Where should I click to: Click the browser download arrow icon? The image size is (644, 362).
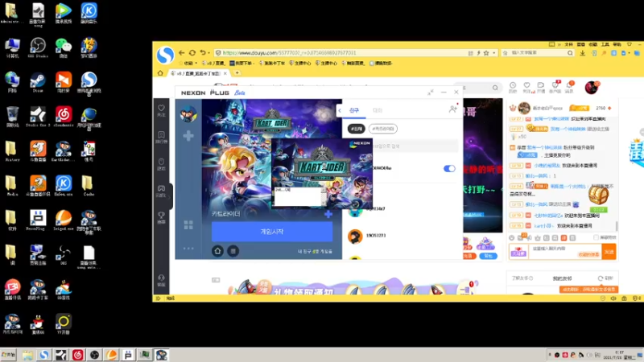coord(582,53)
